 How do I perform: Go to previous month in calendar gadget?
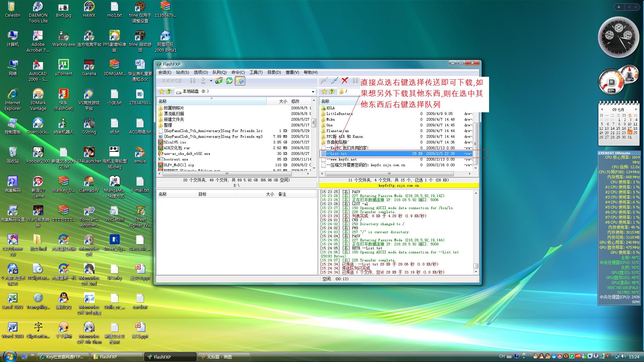coord(602,110)
